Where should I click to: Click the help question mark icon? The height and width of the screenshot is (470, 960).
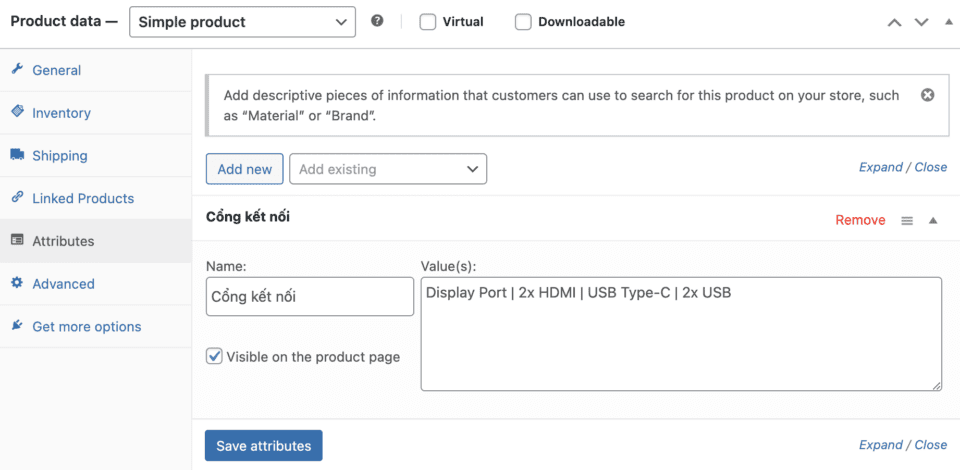(x=378, y=21)
